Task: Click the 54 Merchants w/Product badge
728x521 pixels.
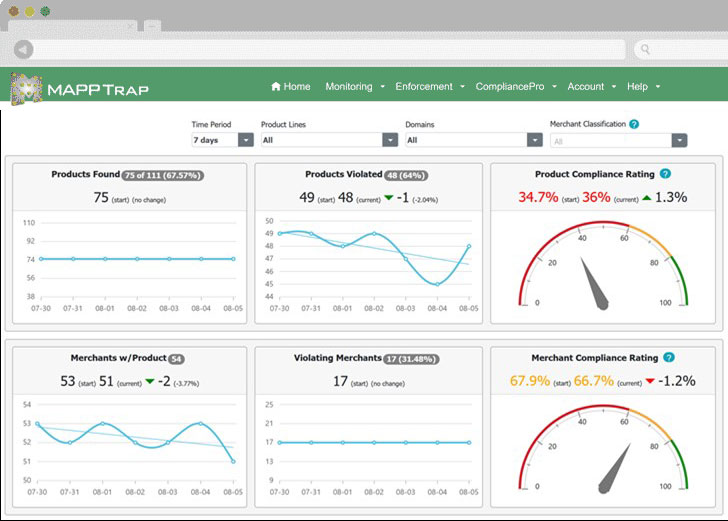Action: (176, 359)
